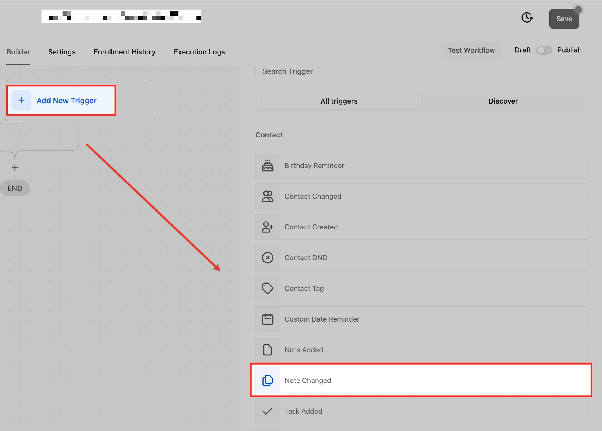Click the Contact Tag tag icon
The width and height of the screenshot is (602, 431).
pyautogui.click(x=268, y=288)
